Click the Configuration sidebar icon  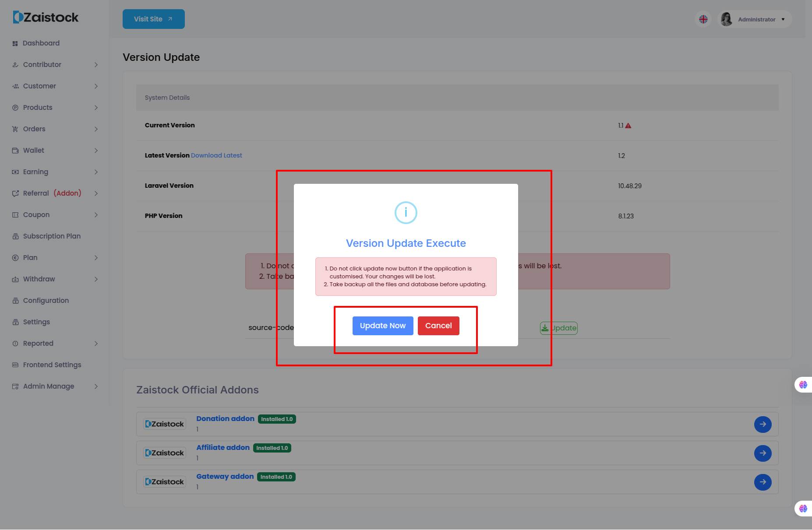[x=15, y=301]
